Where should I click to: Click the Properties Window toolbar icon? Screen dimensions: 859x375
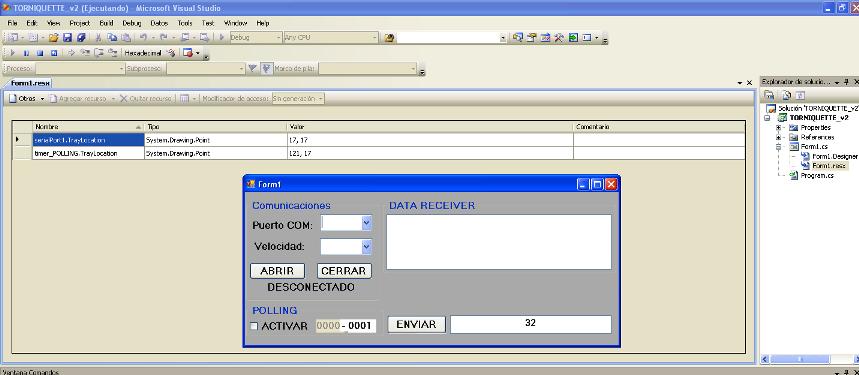tap(531, 38)
